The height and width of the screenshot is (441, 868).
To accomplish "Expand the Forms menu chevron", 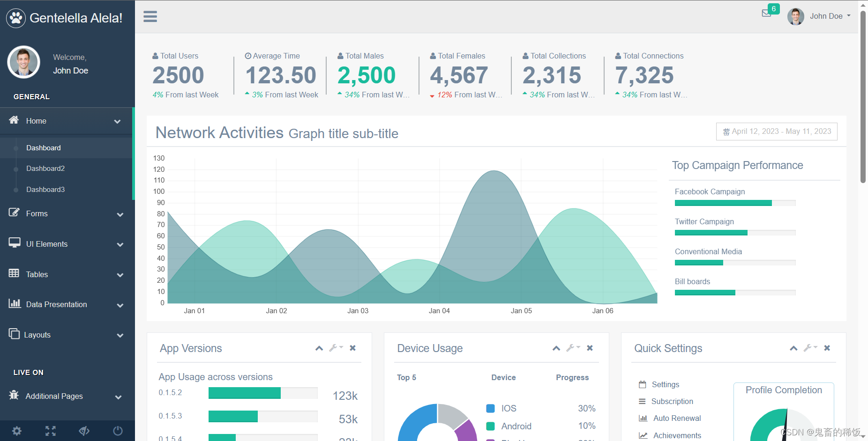I will (x=120, y=214).
